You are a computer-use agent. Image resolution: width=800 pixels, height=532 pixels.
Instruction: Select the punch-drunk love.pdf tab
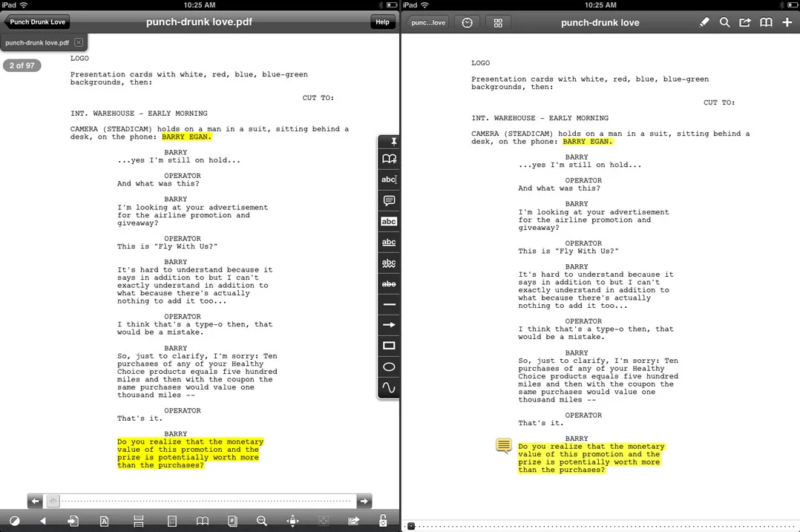click(x=37, y=43)
